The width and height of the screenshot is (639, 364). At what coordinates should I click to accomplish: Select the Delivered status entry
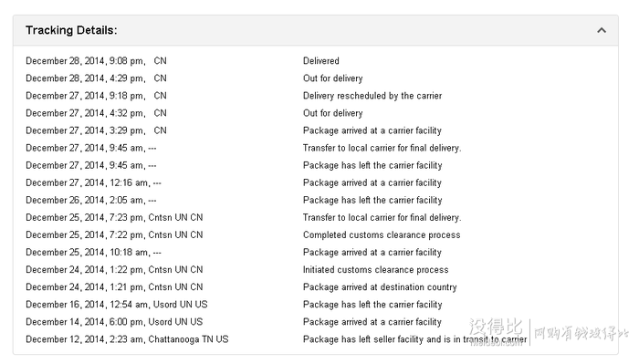[321, 60]
